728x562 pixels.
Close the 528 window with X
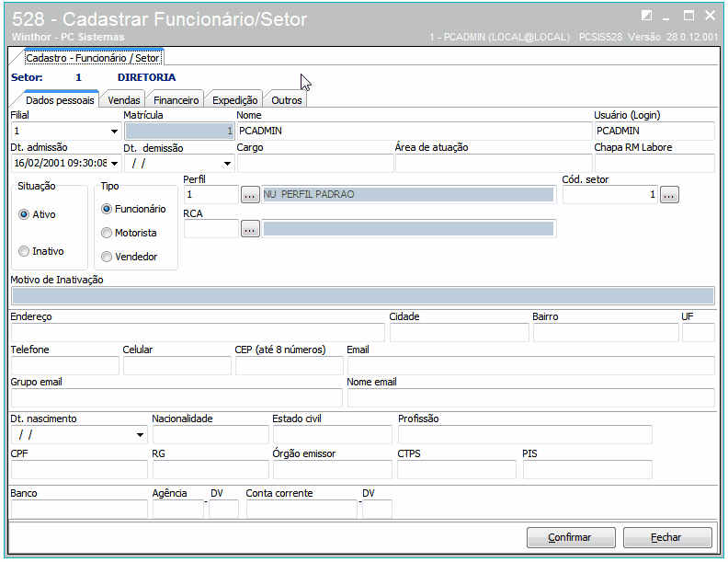click(x=710, y=16)
